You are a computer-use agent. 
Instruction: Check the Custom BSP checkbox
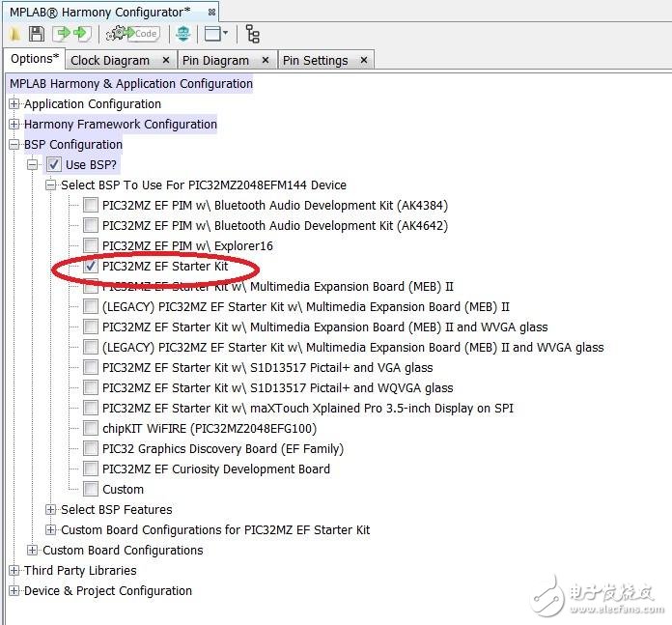(90, 489)
